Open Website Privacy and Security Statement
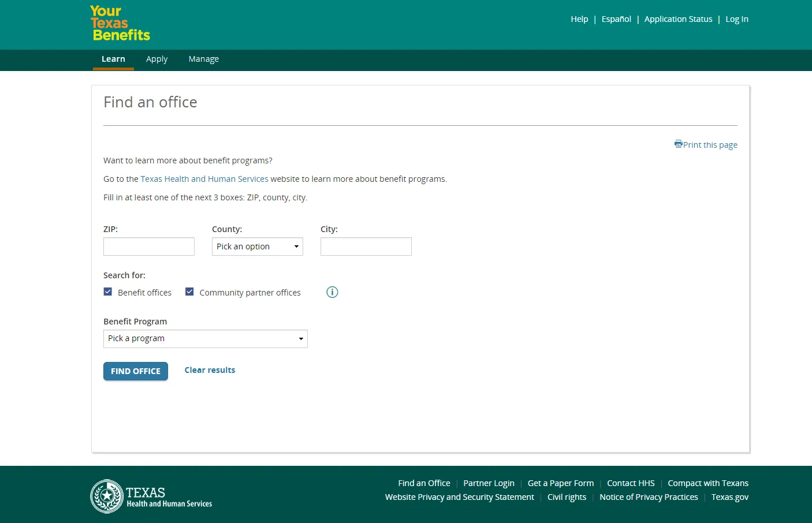812x523 pixels. click(460, 497)
